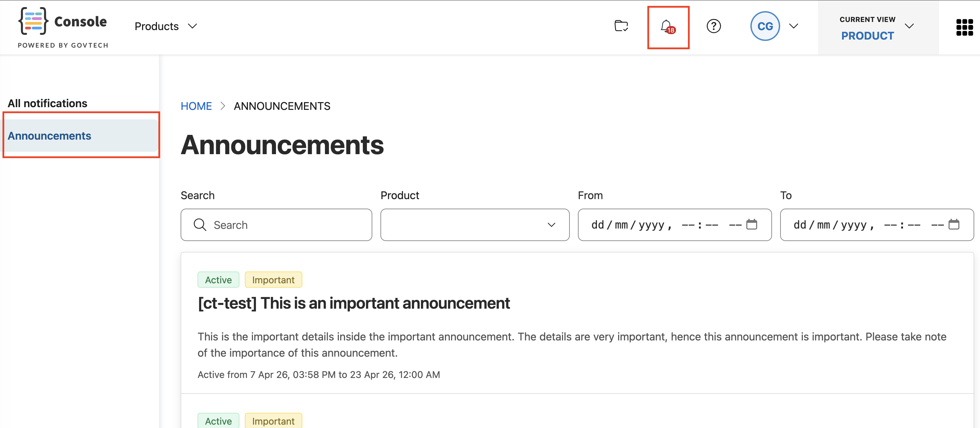Open the From date calendar picker icon
Viewport: 980px width, 428px height.
[751, 224]
